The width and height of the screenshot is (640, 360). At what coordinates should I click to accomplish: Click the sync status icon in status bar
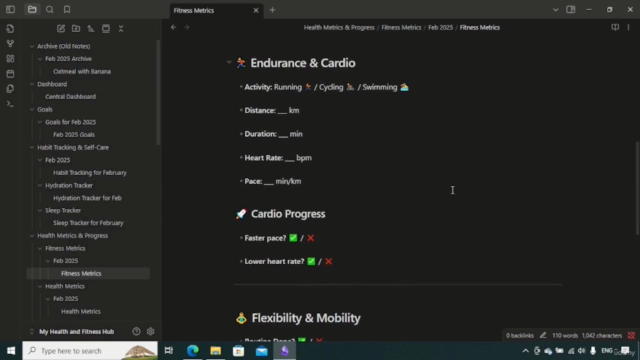click(x=631, y=336)
